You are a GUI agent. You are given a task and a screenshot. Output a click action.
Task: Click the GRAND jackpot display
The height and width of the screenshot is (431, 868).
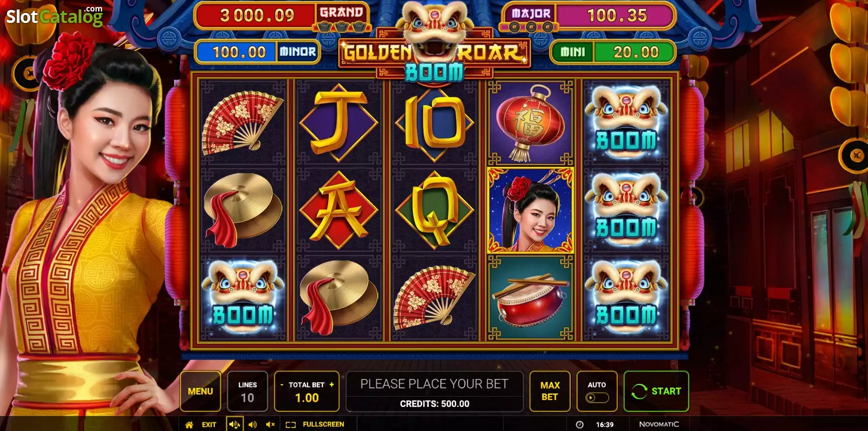tap(282, 16)
